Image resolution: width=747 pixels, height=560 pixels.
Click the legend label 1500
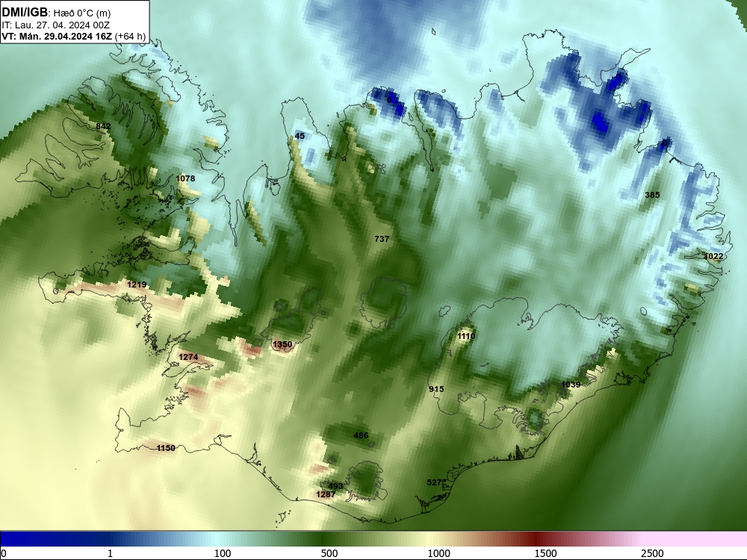pos(545,553)
